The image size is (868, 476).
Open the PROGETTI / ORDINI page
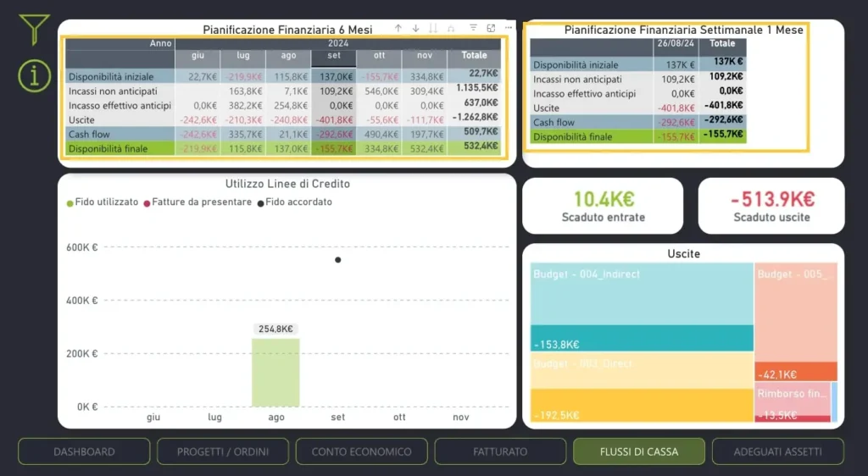pos(223,451)
